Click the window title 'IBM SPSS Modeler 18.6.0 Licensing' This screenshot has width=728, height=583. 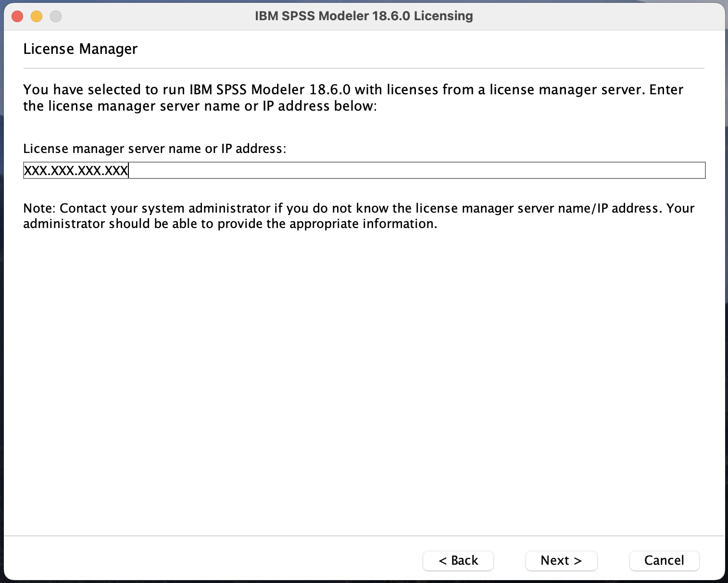pos(364,16)
